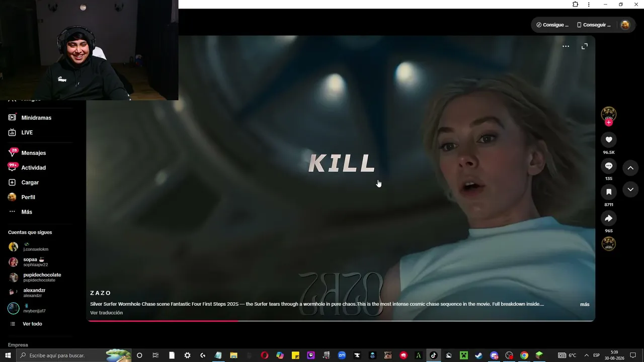644x362 pixels.
Task: Open the Windows notification center
Action: point(633,355)
